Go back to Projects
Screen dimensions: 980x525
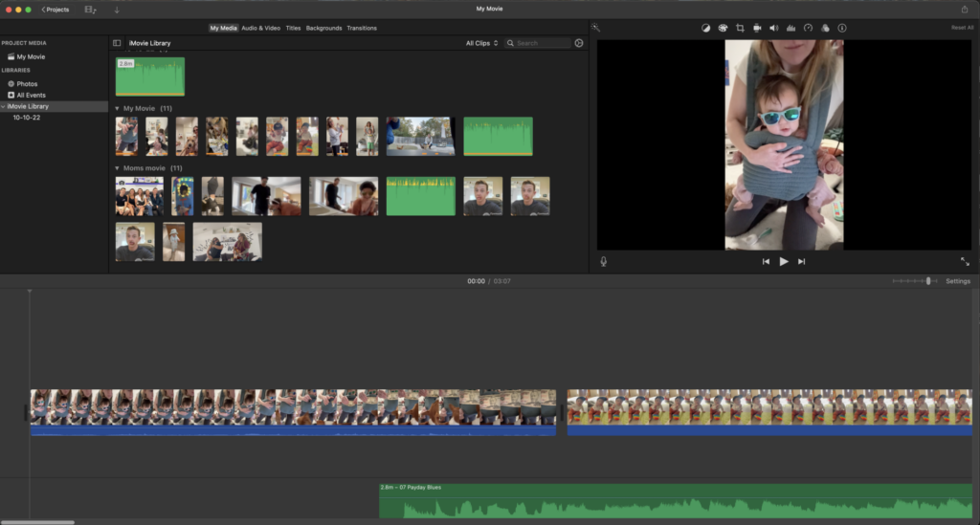pos(55,10)
